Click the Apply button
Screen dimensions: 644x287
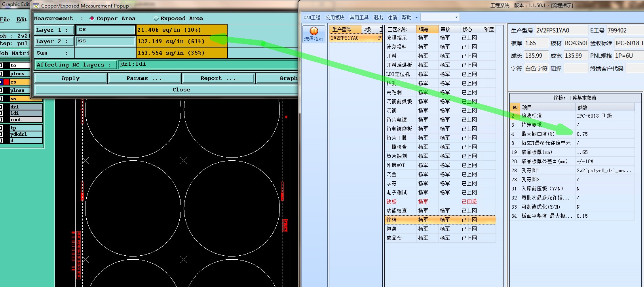70,78
